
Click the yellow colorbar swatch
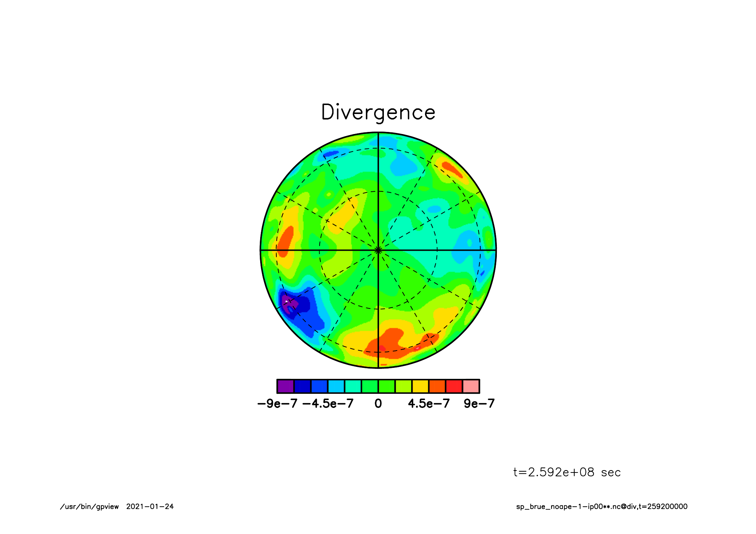tap(420, 386)
